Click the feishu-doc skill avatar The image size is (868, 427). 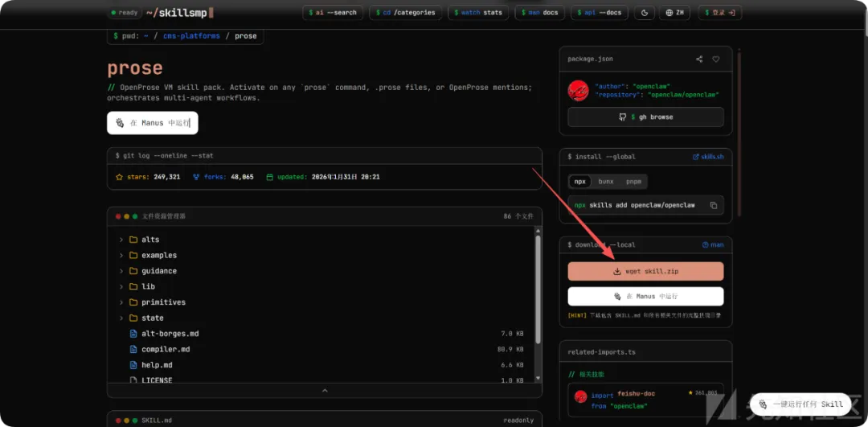pos(580,396)
